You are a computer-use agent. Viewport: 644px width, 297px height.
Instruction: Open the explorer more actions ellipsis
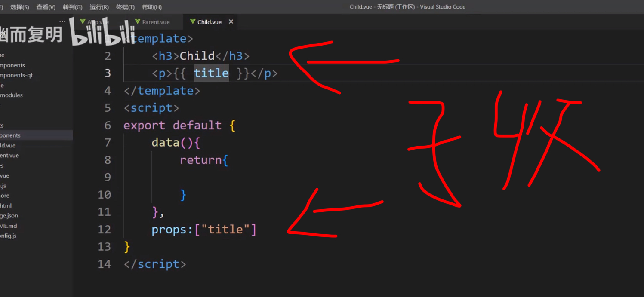62,21
